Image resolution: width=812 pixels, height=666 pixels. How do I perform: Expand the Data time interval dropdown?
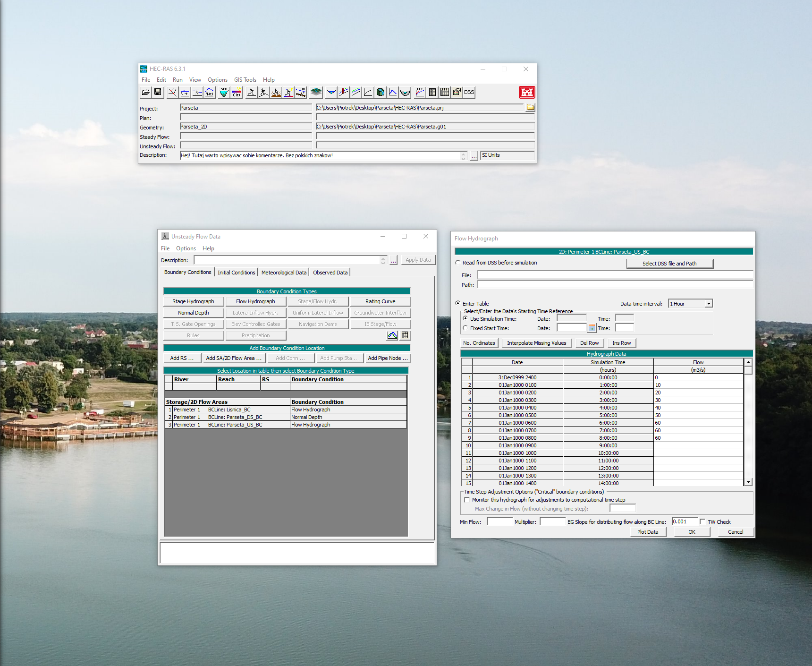point(709,304)
